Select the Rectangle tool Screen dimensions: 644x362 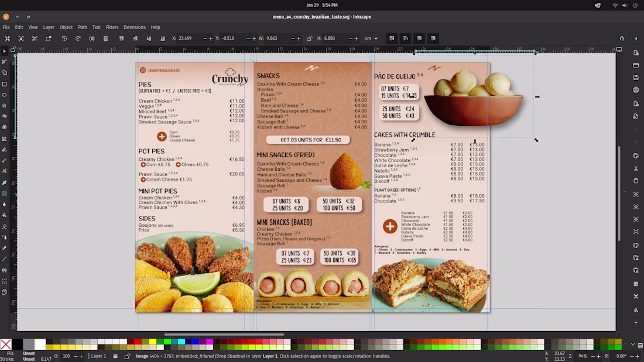pyautogui.click(x=5, y=84)
